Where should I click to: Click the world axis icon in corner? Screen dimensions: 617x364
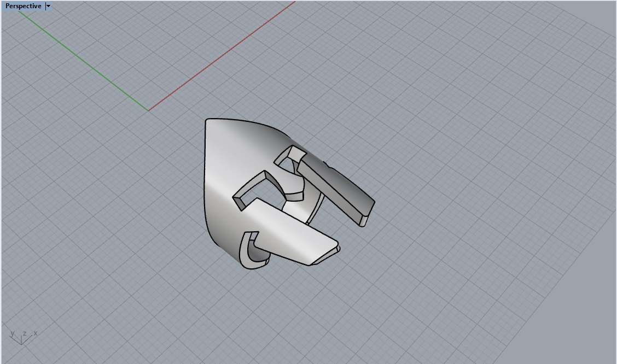[23, 337]
